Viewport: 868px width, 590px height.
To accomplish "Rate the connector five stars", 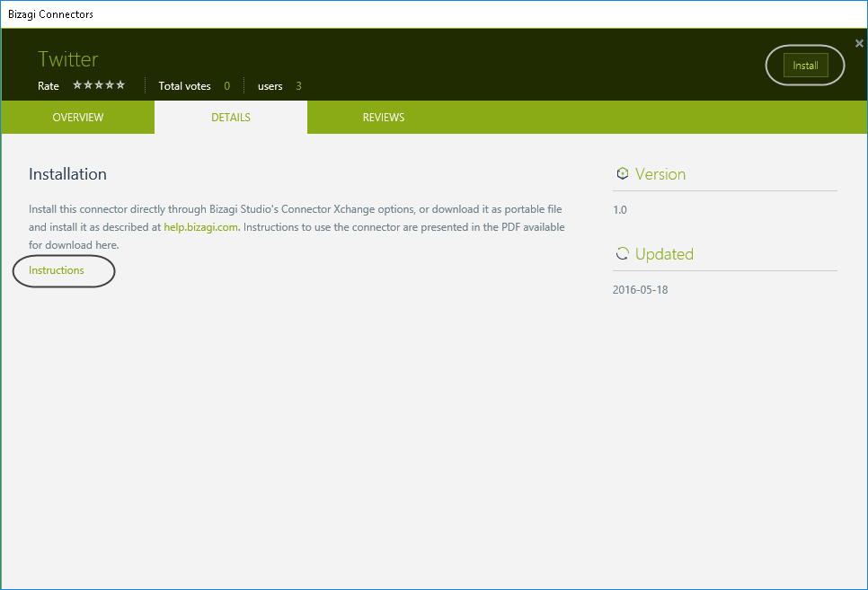I will point(120,85).
